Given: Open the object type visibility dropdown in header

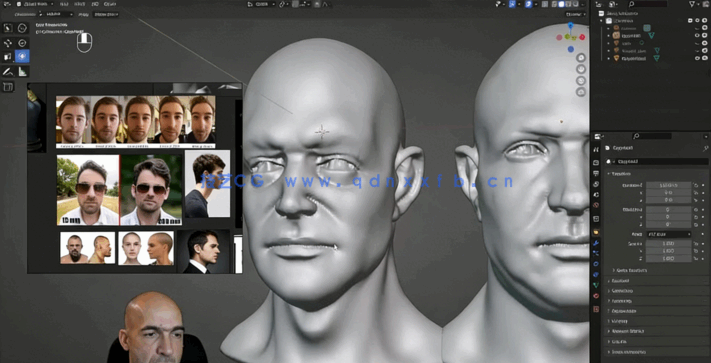Looking at the screenshot, I should coord(499,4).
